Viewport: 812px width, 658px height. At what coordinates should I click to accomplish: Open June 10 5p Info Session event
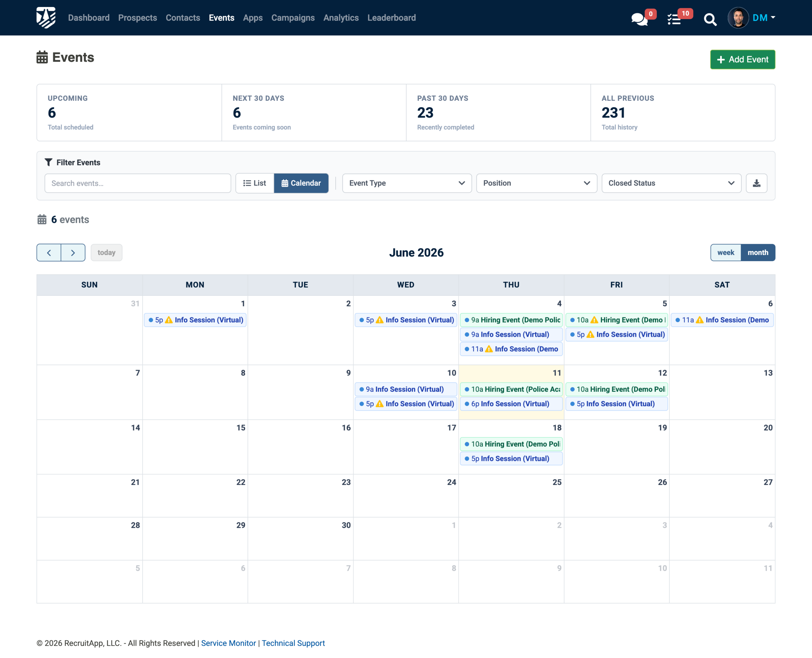click(x=406, y=404)
